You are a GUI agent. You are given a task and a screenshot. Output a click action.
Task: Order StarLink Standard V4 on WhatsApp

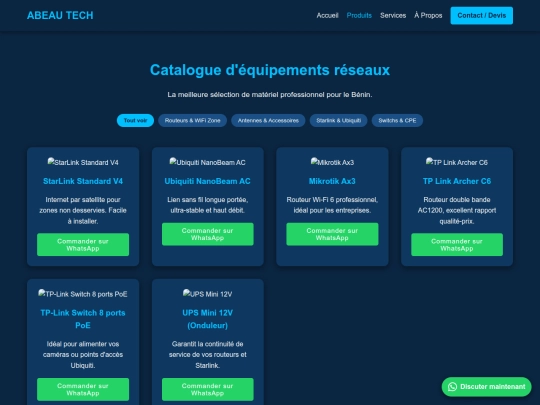[x=83, y=245]
